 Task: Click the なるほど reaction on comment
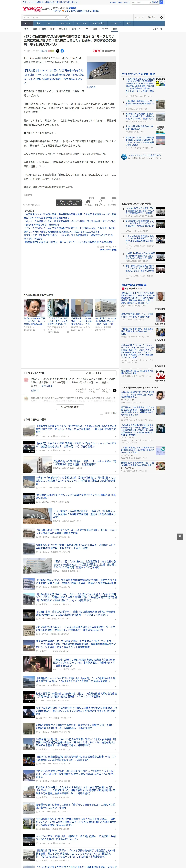[x=94, y=391]
